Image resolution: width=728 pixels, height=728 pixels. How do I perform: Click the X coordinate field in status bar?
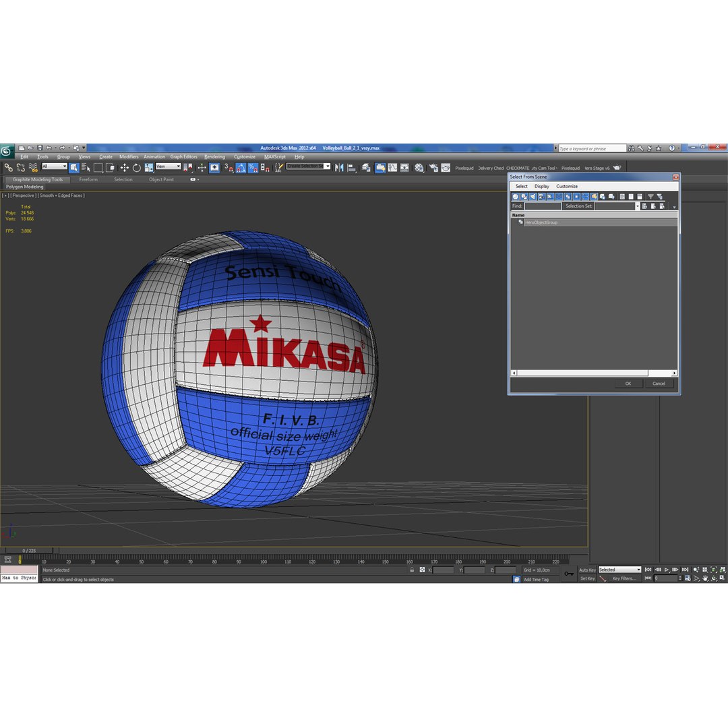tap(443, 570)
